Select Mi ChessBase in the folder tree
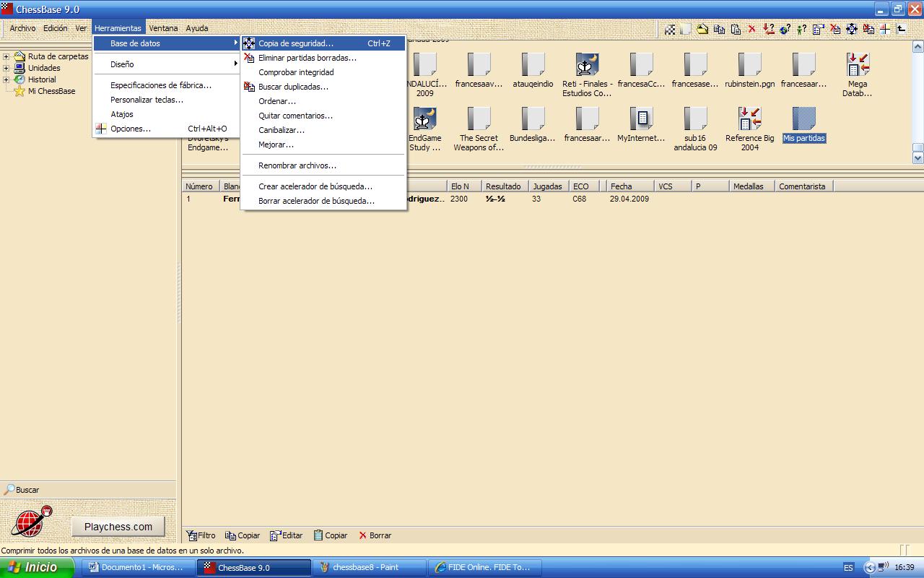This screenshot has width=924, height=578. tap(51, 91)
